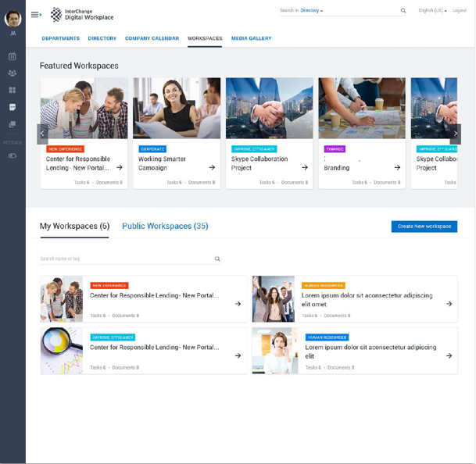Switch to the Public Workspaces (35) tab
The width and height of the screenshot is (476, 464).
coord(165,226)
